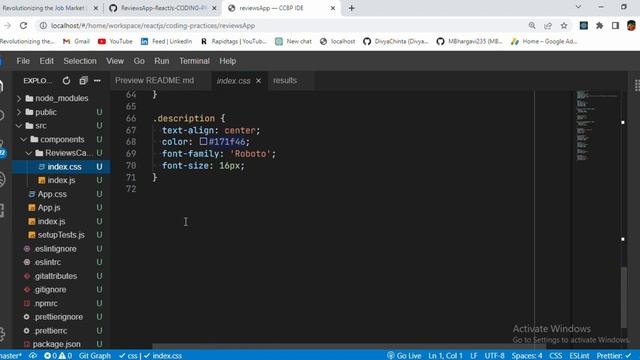
Task: Open the App.js file
Action: pos(49,207)
